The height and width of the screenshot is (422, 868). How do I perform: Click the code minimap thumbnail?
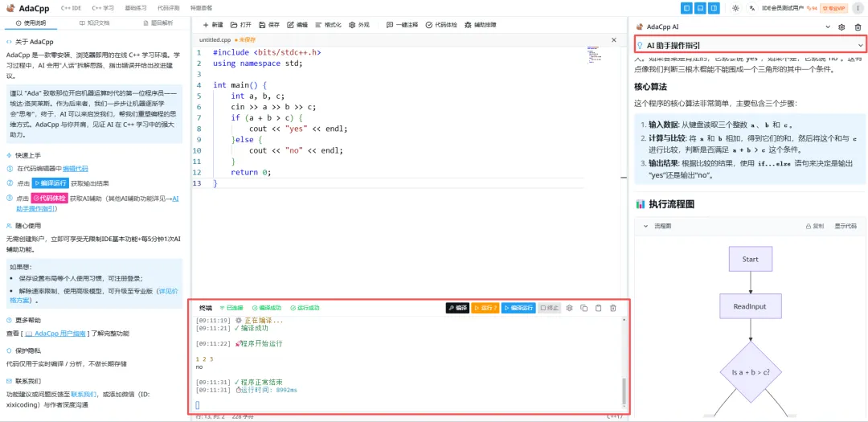coord(593,54)
